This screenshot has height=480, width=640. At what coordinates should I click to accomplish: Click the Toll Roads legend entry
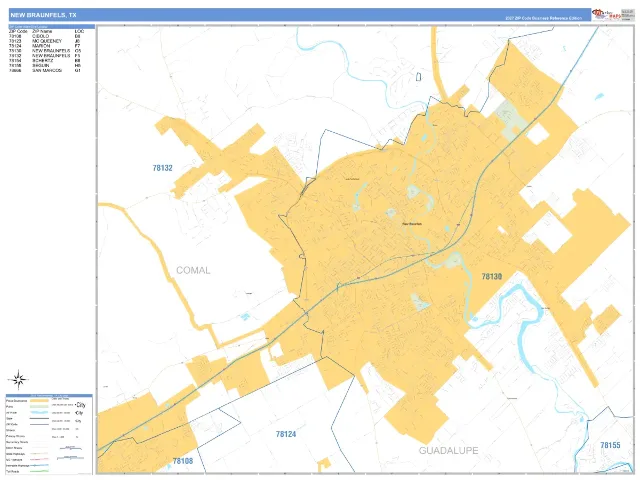(27, 471)
